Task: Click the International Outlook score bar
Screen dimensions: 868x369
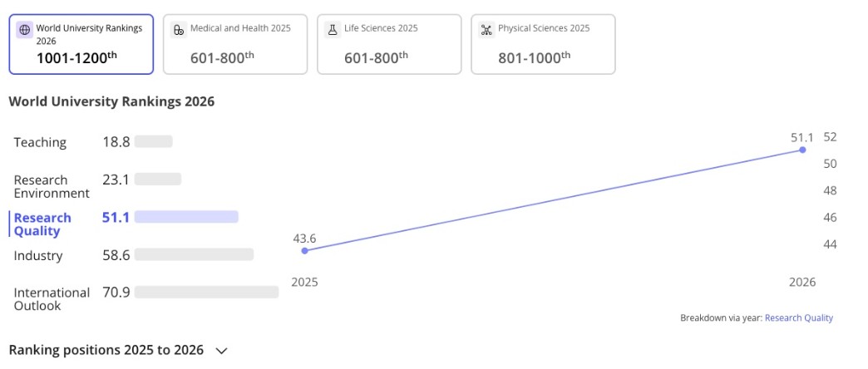Action: click(x=206, y=293)
